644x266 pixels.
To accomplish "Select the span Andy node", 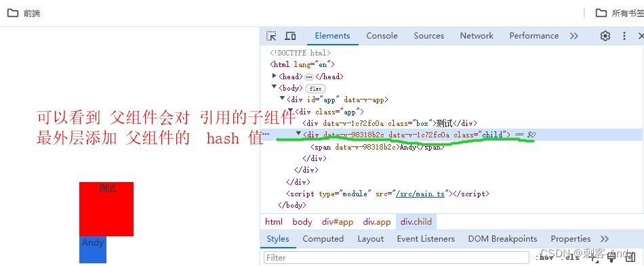I will (x=378, y=147).
